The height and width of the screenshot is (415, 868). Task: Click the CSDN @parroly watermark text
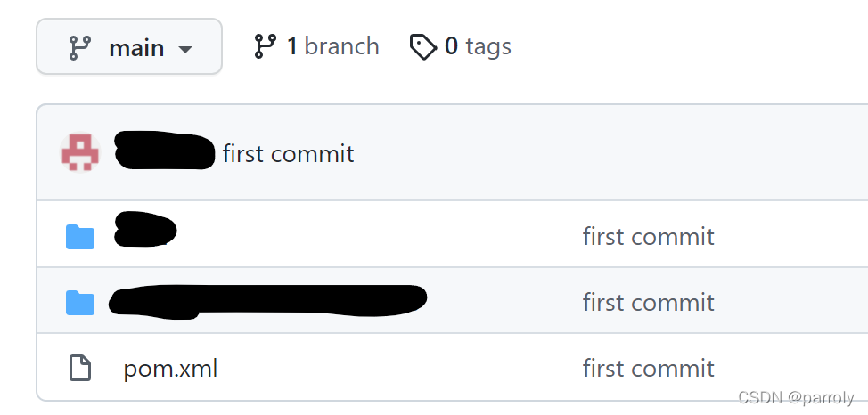(x=797, y=396)
